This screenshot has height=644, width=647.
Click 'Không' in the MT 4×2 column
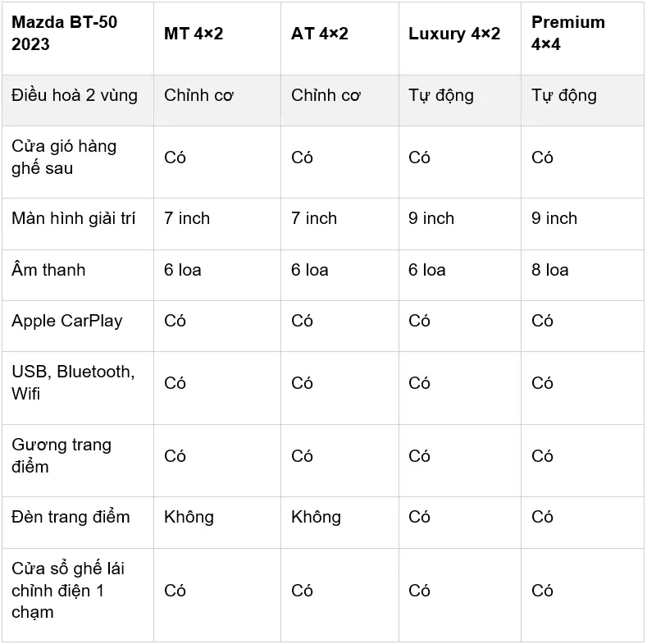[189, 517]
